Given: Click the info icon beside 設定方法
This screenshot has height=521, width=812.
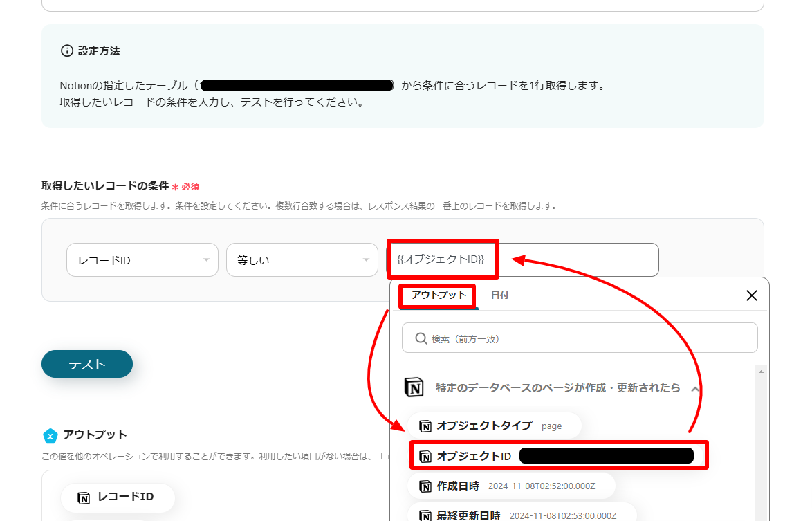Looking at the screenshot, I should click(66, 50).
